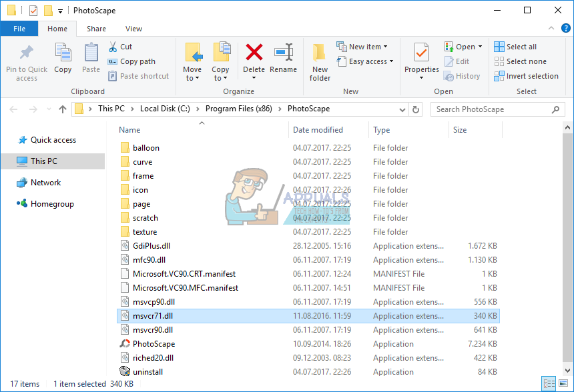Image resolution: width=574 pixels, height=392 pixels.
Task: Click Invert selection
Action: [x=527, y=76]
